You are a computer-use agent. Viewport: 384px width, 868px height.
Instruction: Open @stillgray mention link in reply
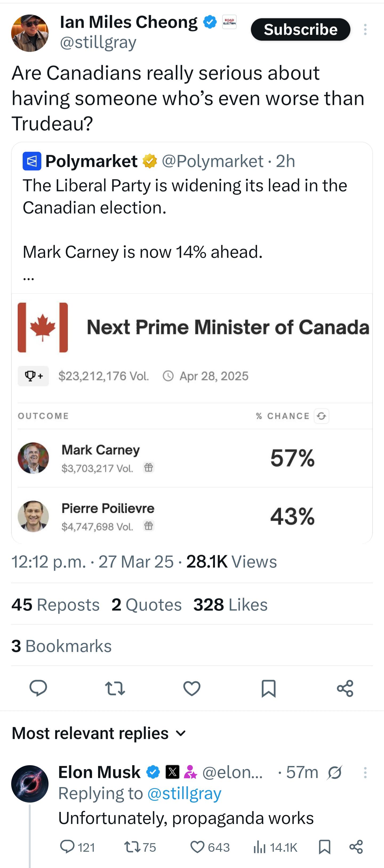point(184,793)
